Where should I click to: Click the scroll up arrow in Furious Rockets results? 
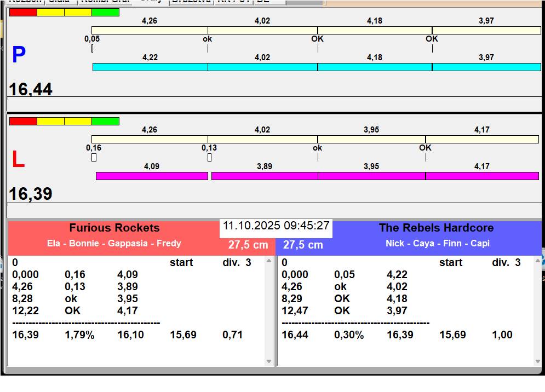[268, 261]
